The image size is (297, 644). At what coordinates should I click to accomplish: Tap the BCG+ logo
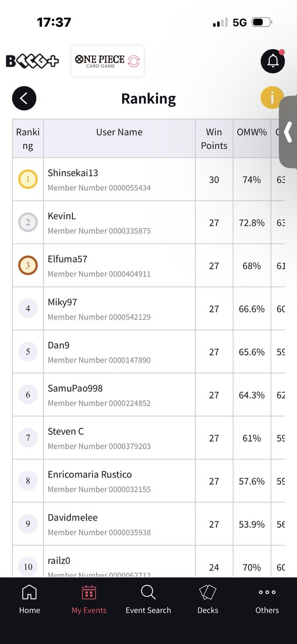[x=32, y=61]
